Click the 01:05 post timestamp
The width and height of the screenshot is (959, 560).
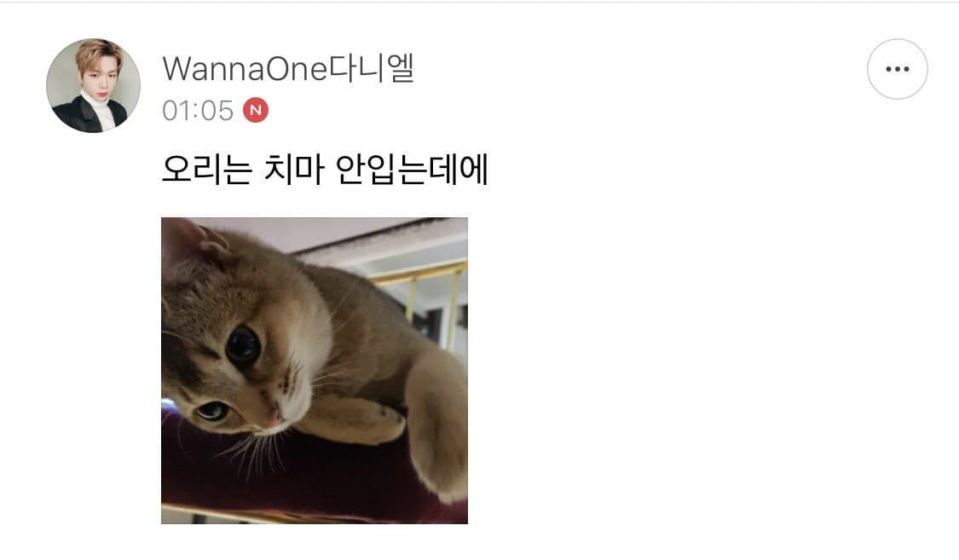click(x=198, y=111)
